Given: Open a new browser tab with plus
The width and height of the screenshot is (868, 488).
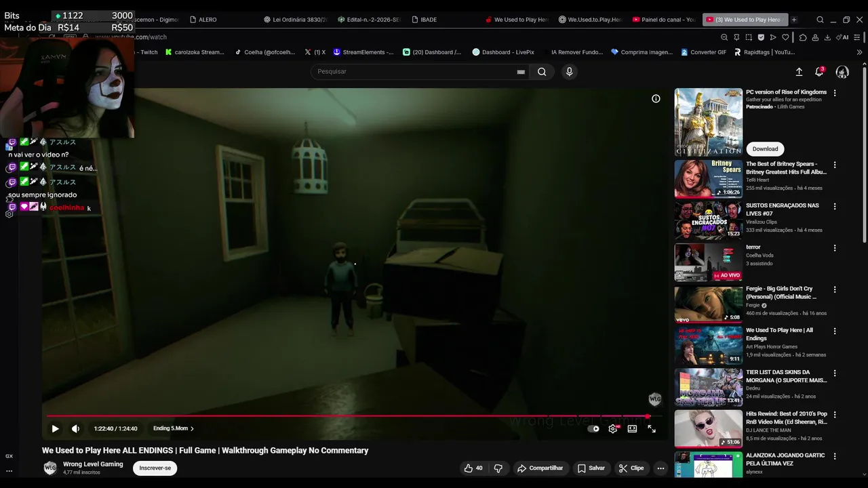Looking at the screenshot, I should [x=794, y=20].
